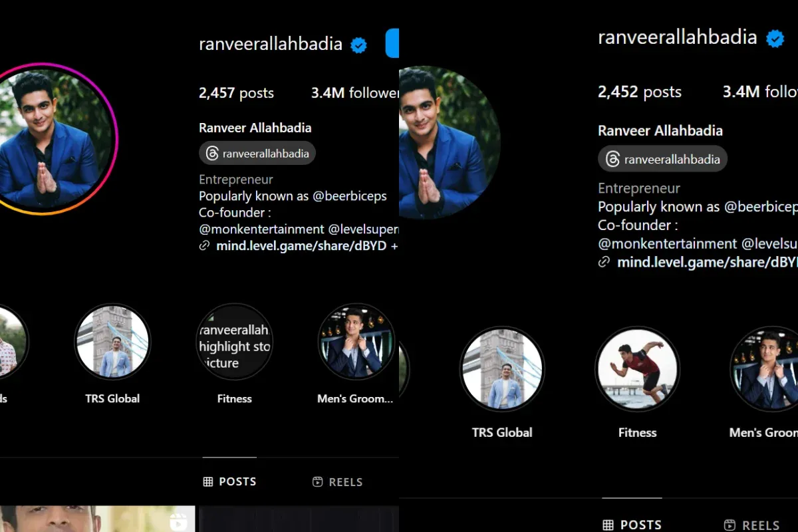Screen dimensions: 798x532
Task: Open Threads link ranveerallahbadia in left profile
Action: pyautogui.click(x=257, y=154)
